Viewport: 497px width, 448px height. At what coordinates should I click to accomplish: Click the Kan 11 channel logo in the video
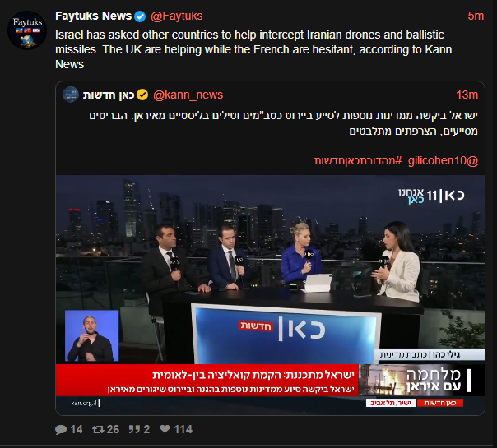(x=431, y=196)
